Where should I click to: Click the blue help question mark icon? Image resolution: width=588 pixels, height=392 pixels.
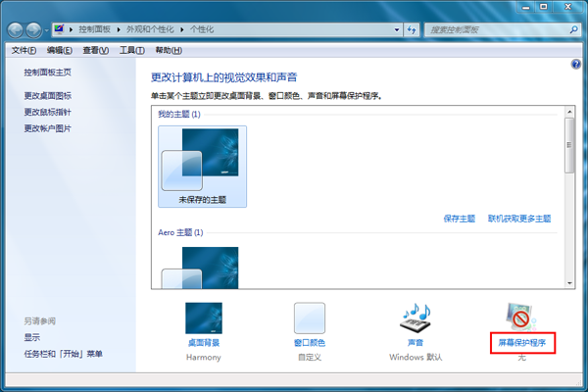[576, 64]
